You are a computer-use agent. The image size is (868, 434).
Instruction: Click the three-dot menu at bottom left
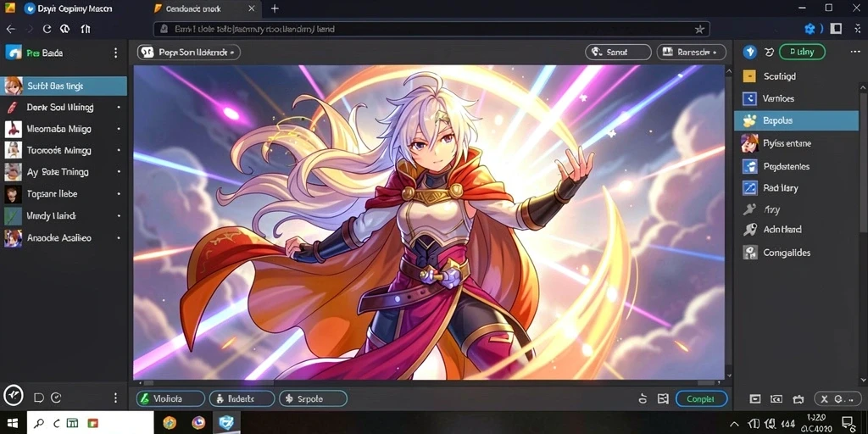click(115, 398)
